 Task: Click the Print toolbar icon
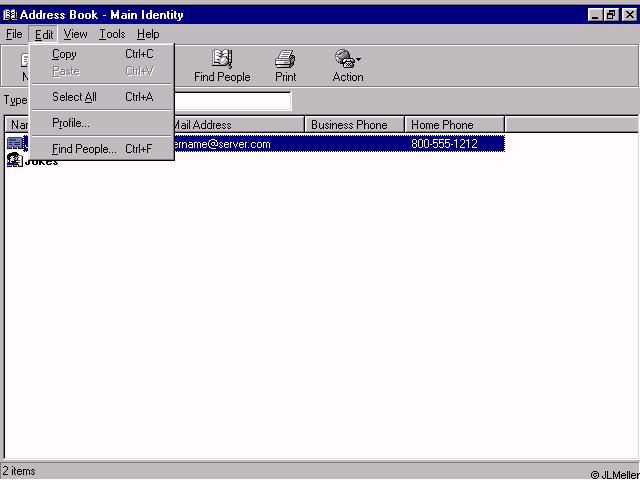tap(285, 60)
